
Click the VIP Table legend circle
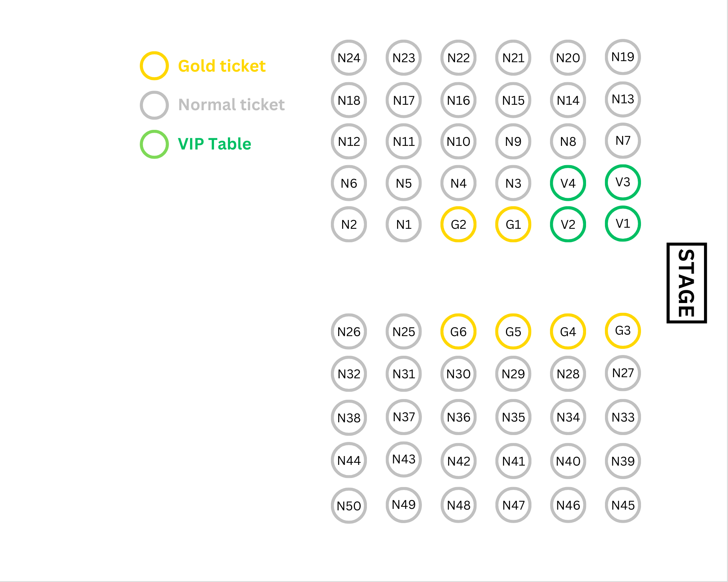[x=154, y=144]
